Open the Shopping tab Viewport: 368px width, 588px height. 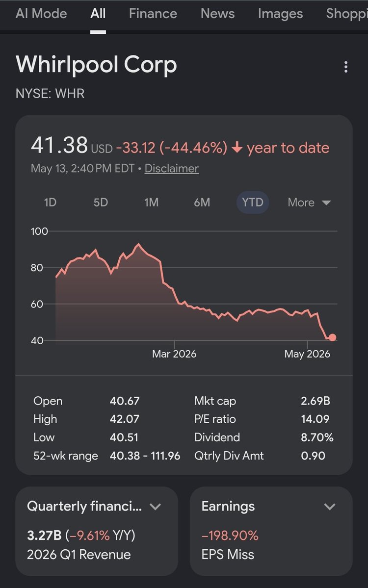(x=346, y=14)
